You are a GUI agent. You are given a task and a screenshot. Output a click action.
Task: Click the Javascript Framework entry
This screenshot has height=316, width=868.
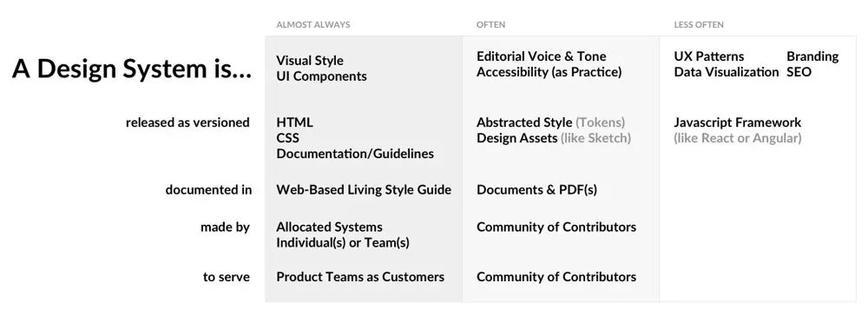[x=737, y=122]
